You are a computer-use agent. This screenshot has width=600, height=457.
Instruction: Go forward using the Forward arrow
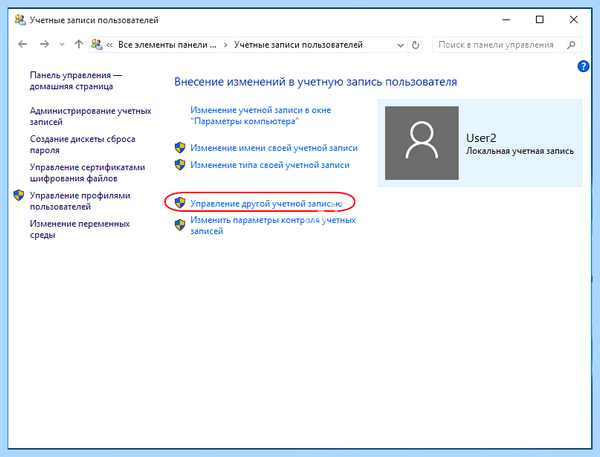pyautogui.click(x=44, y=44)
